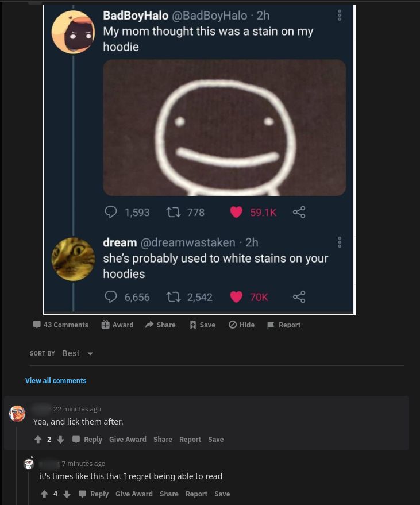Give an Award to the post
Image resolution: width=420 pixels, height=505 pixels.
coord(117,325)
